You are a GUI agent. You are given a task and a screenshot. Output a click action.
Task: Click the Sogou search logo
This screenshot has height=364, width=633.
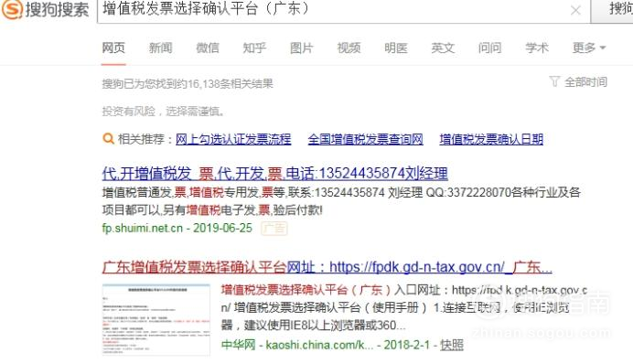45,9
